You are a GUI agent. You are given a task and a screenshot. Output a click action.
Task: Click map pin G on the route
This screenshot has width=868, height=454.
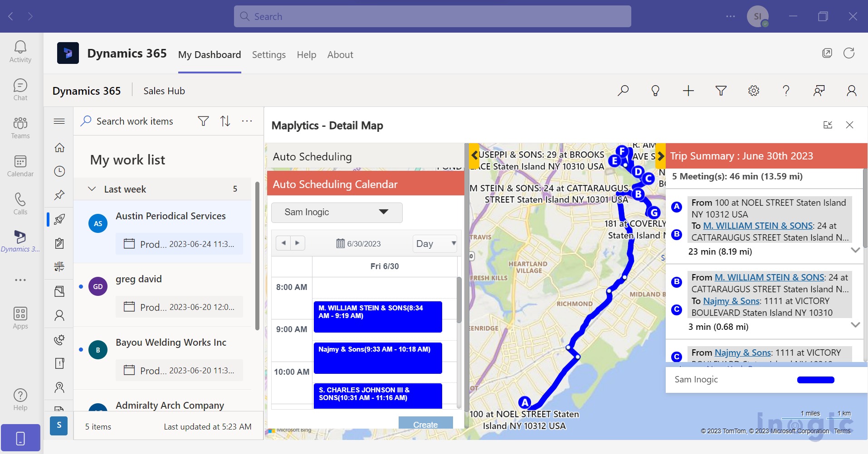(x=654, y=212)
